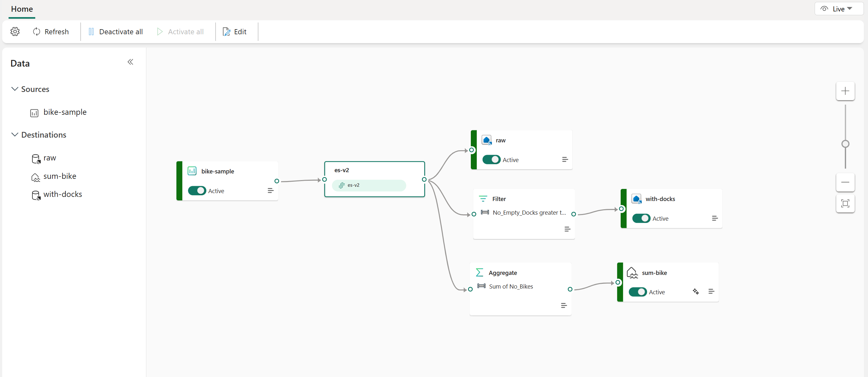The width and height of the screenshot is (868, 377).
Task: Click the Aggregate node sigma icon
Action: point(480,272)
